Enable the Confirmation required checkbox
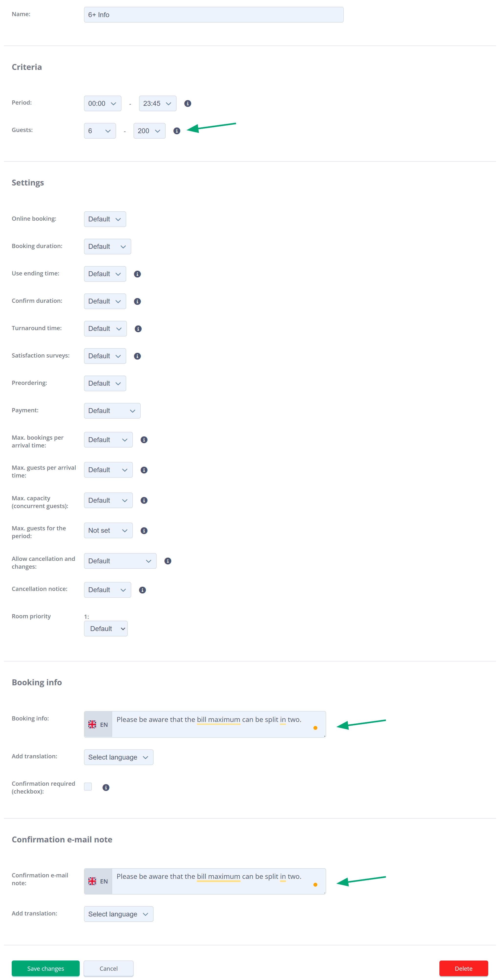 (88, 787)
